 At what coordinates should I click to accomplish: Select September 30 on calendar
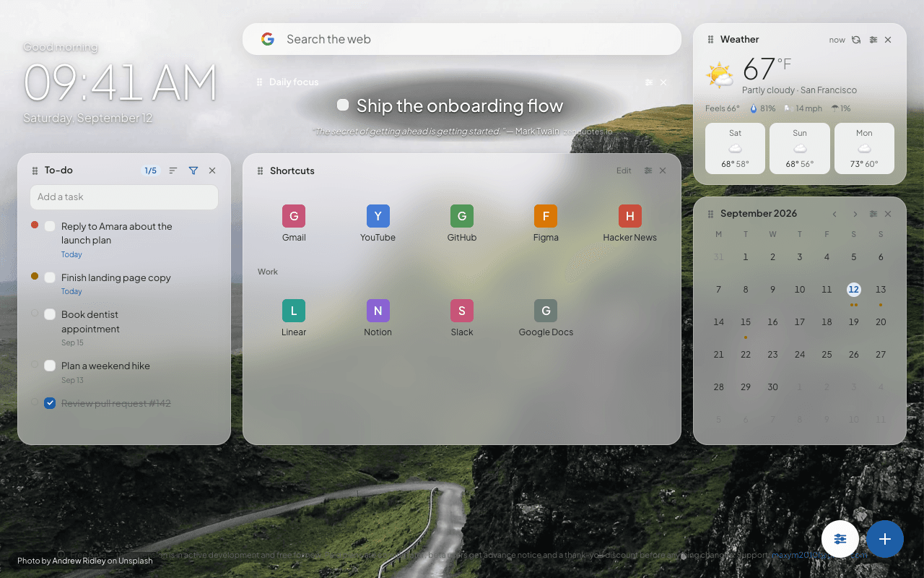772,387
